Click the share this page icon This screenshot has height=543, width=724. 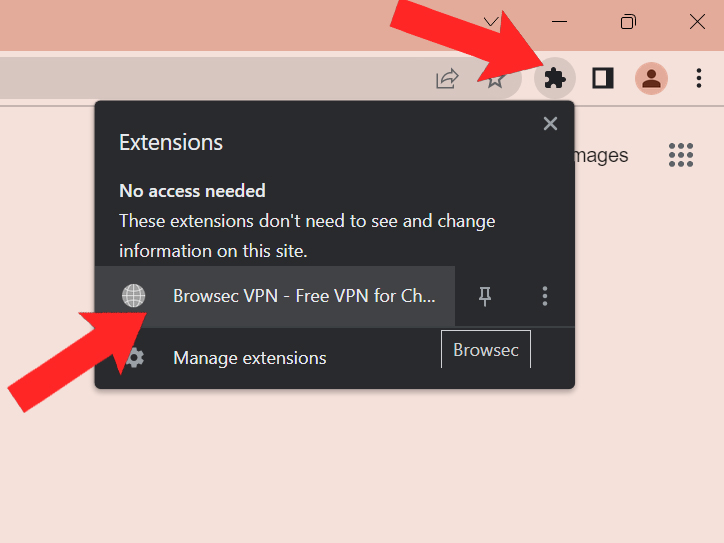click(447, 78)
